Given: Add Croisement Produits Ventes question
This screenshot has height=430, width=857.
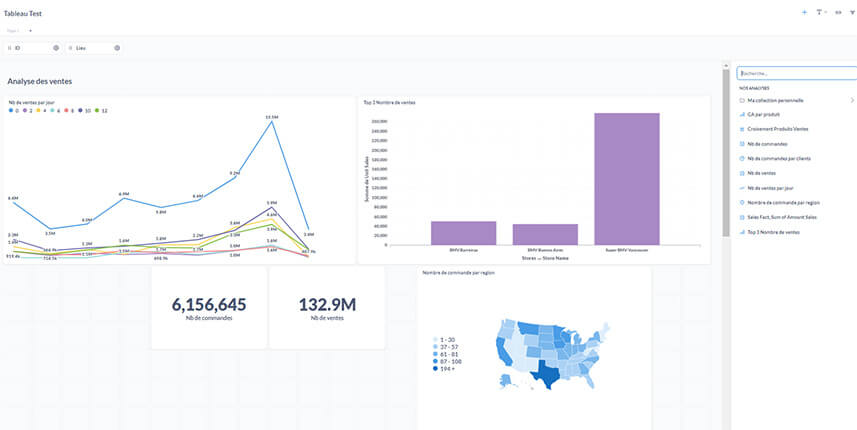Looking at the screenshot, I should click(x=778, y=129).
